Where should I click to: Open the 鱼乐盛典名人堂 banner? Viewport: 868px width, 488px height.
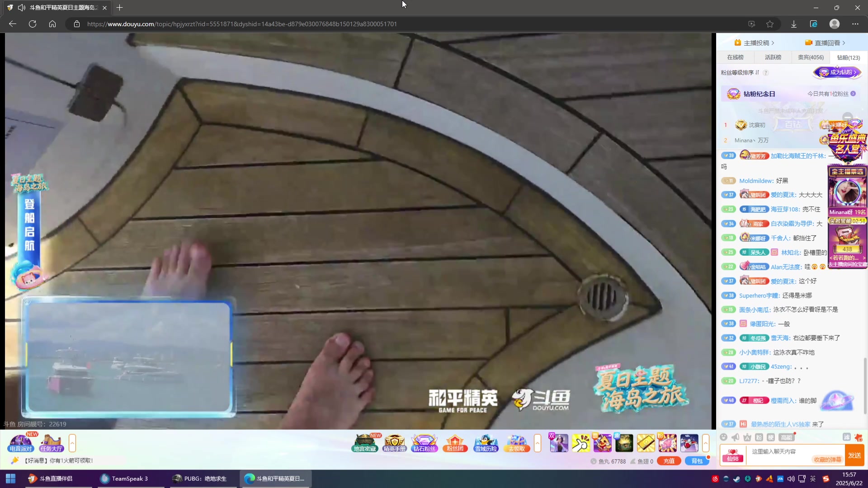point(847,143)
